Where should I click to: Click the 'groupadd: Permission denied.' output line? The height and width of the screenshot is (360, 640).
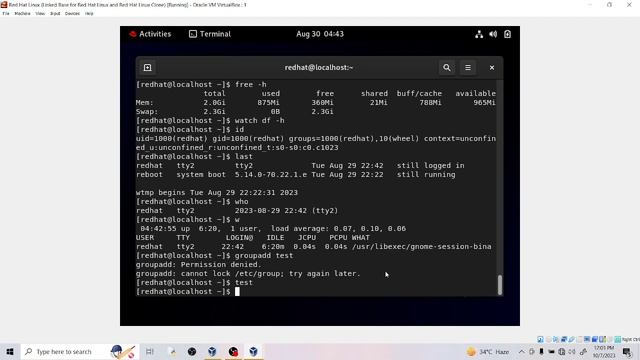click(x=198, y=264)
